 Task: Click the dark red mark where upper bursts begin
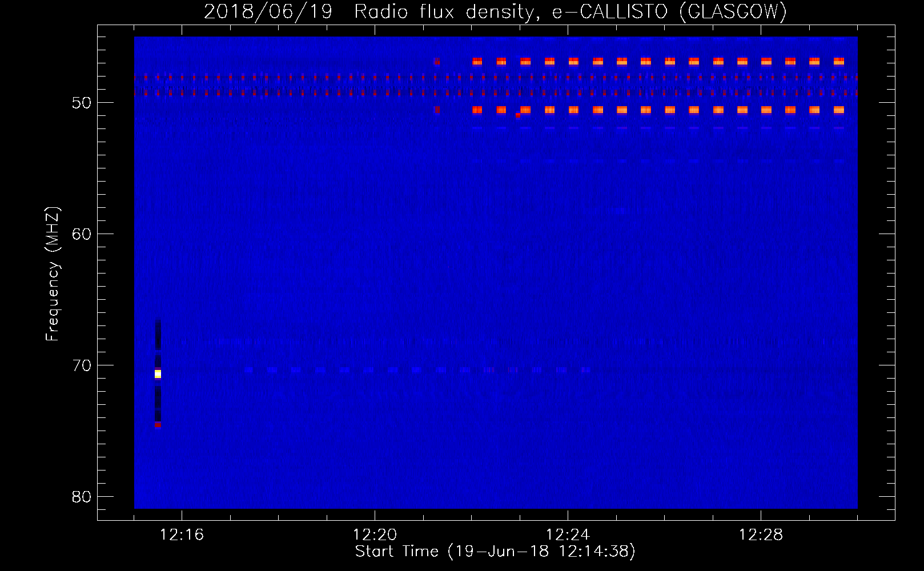437,61
